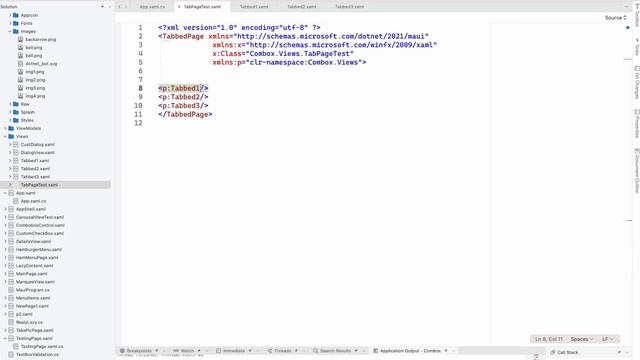Select ComboboxControl.xaml in the tree
640x360 pixels.
coord(40,225)
